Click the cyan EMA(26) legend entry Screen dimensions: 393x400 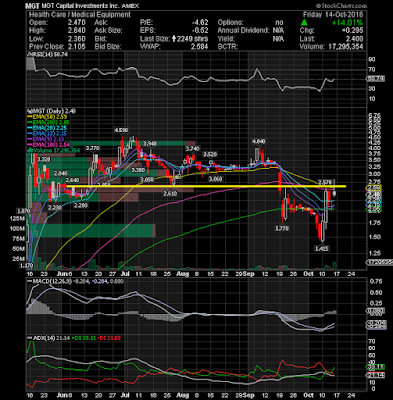48,128
